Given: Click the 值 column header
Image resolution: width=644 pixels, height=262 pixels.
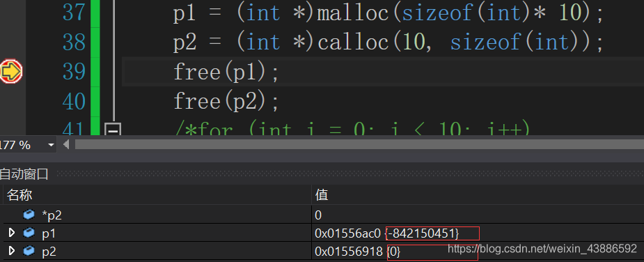Looking at the screenshot, I should click(x=321, y=195).
